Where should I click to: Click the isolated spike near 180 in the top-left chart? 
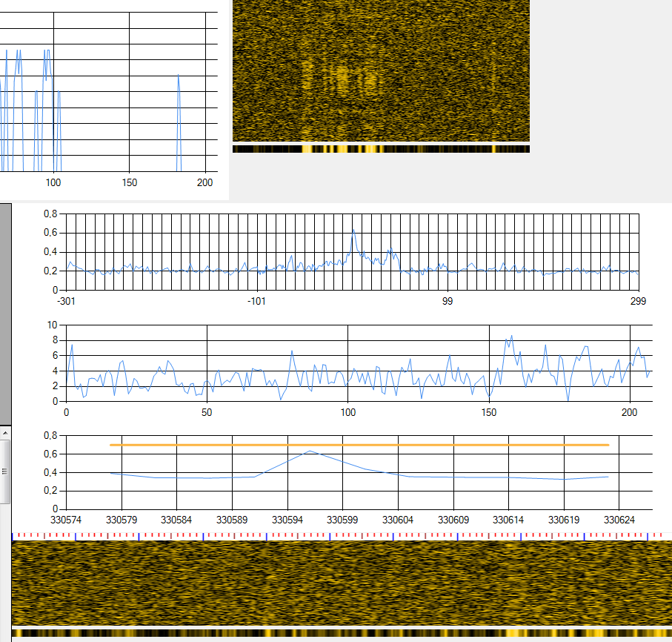(179, 76)
